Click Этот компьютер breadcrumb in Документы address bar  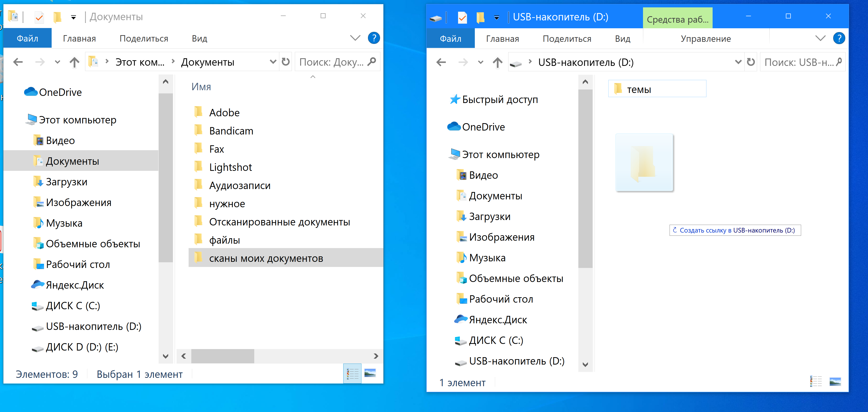pos(140,62)
